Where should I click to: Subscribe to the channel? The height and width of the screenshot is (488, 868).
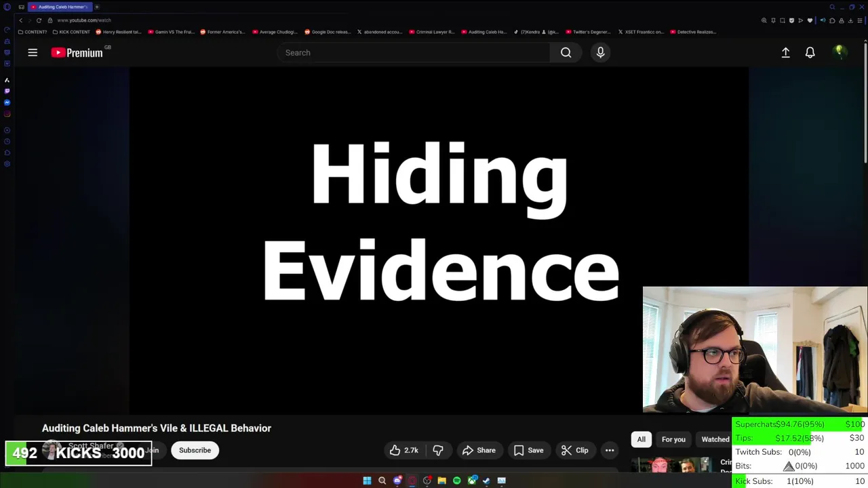tap(195, 450)
